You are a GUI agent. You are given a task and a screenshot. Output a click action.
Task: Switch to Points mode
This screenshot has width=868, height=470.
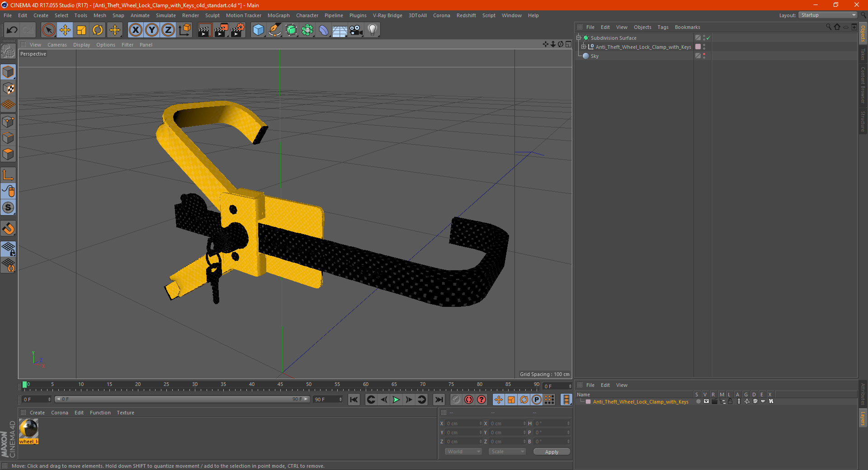[x=8, y=122]
